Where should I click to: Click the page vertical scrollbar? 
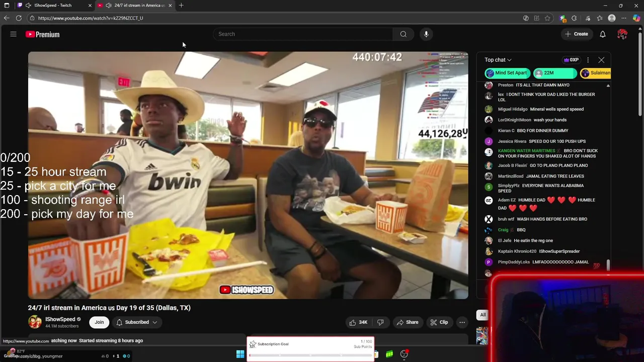pyautogui.click(x=640, y=75)
